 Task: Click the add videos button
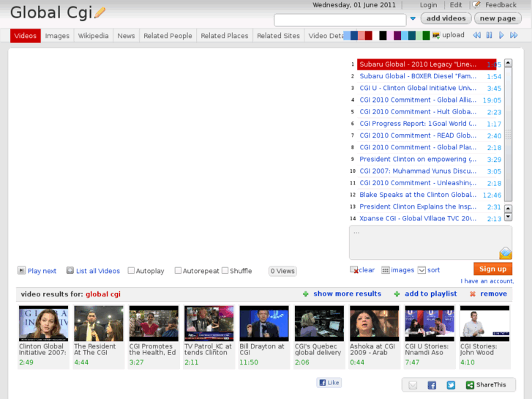coord(446,18)
